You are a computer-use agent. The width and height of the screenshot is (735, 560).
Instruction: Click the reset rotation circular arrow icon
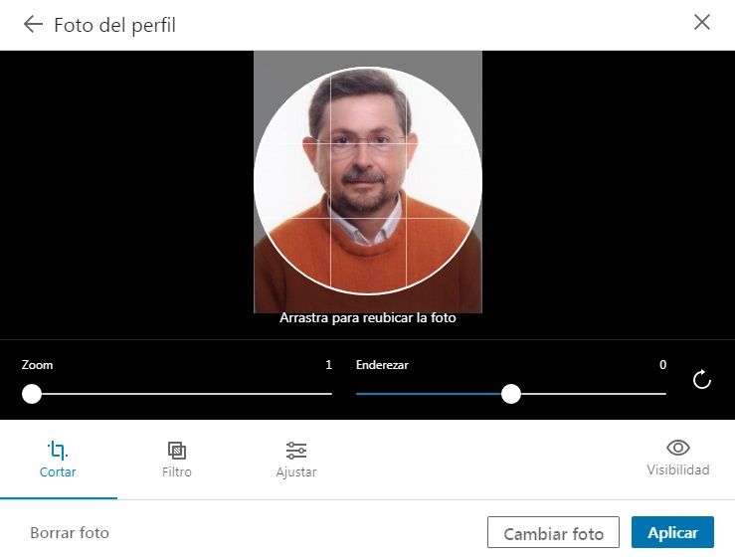pos(702,379)
